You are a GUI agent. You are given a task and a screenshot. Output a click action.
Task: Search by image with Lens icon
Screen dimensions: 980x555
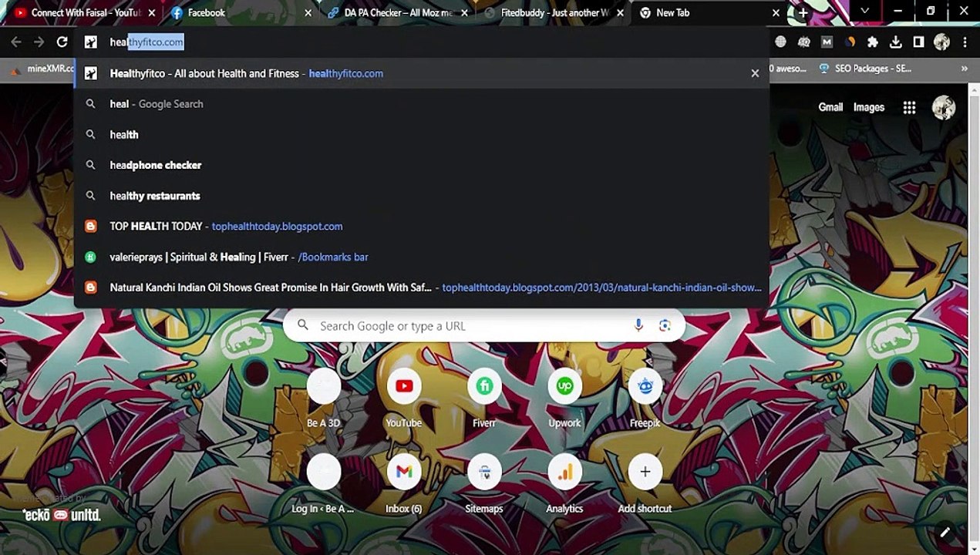click(x=665, y=325)
